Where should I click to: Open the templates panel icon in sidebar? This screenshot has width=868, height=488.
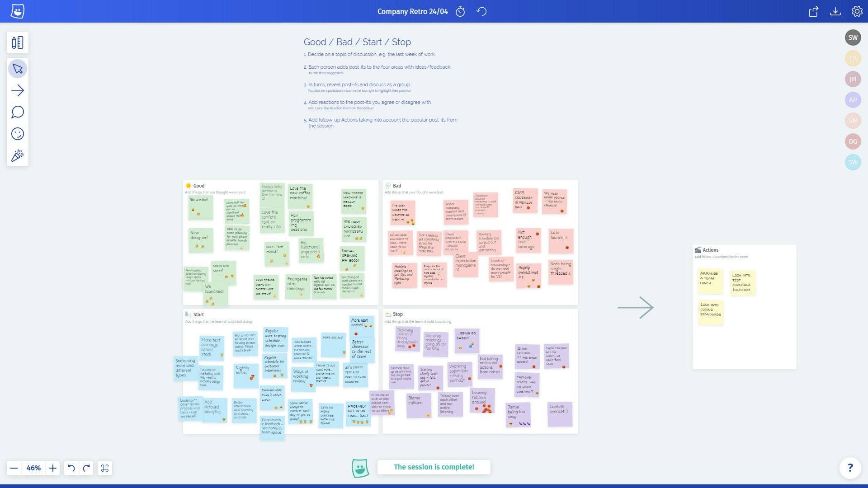coord(18,42)
